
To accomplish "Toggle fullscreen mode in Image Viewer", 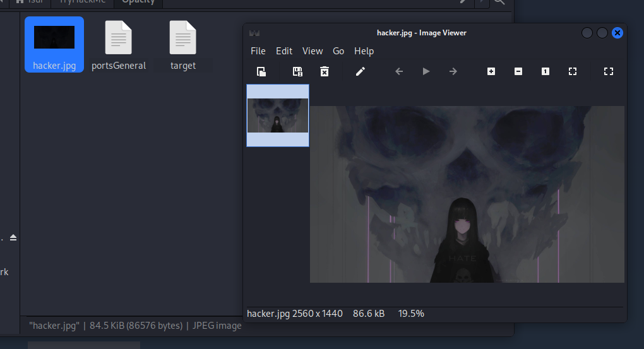I will pos(609,71).
